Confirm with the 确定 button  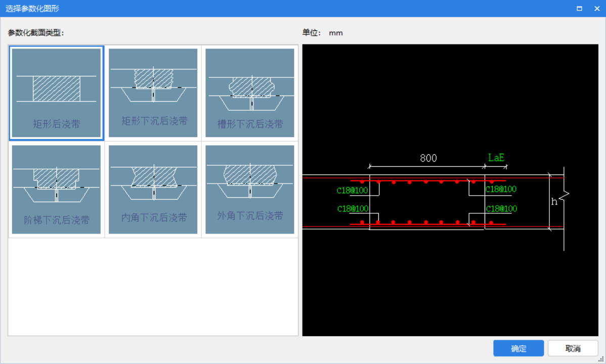tap(518, 348)
